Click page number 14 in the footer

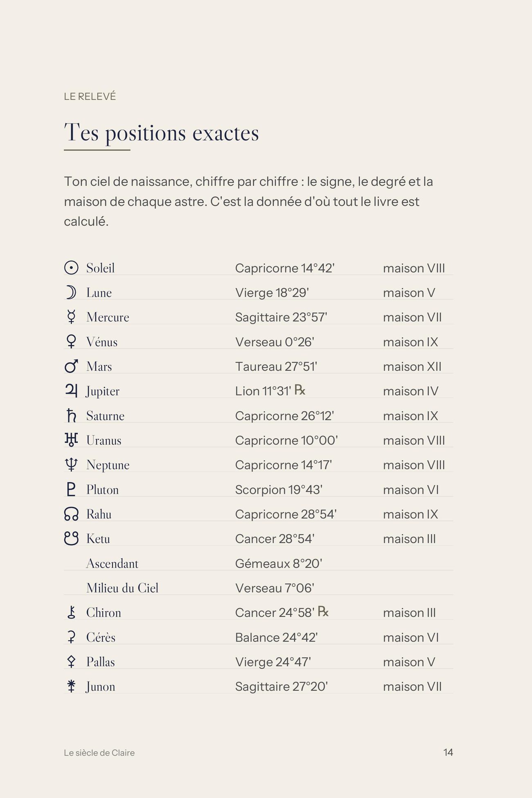tap(448, 752)
